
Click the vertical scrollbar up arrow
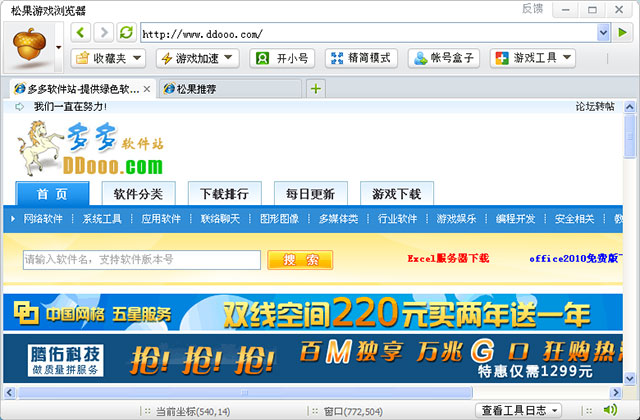coord(629,107)
